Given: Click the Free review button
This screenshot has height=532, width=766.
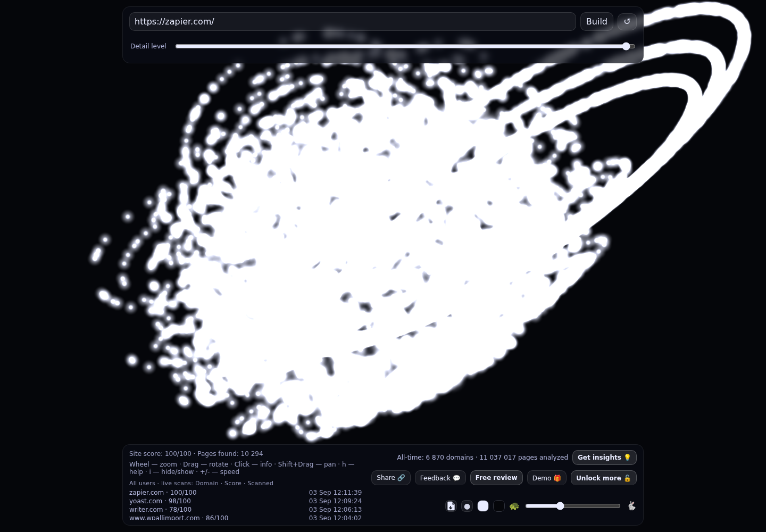Looking at the screenshot, I should coord(496,478).
